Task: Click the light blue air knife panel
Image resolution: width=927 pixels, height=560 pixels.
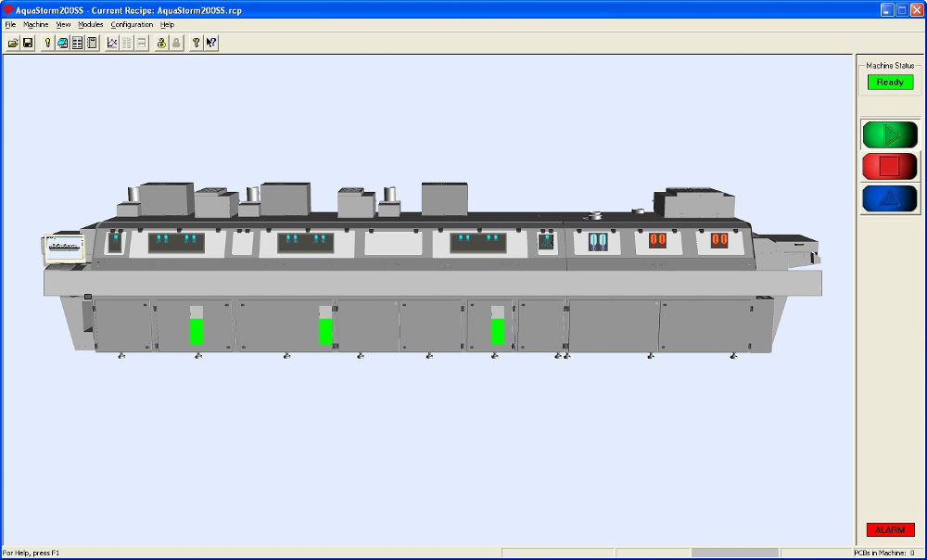Action: click(x=598, y=242)
